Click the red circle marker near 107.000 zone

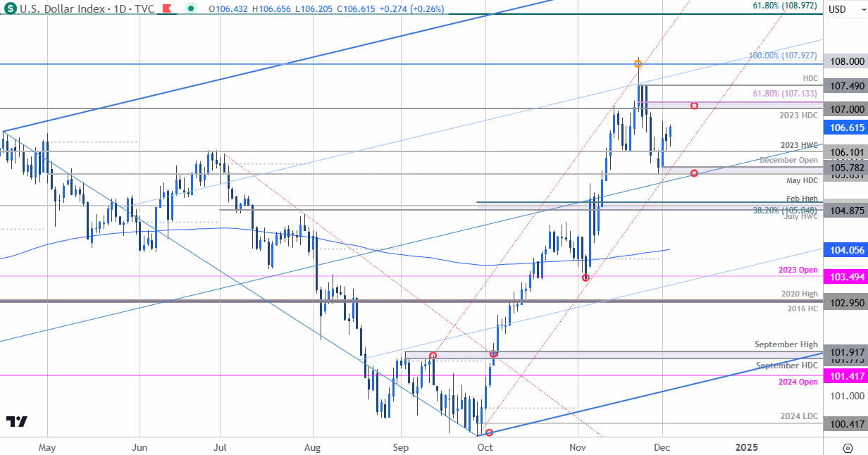(x=694, y=106)
